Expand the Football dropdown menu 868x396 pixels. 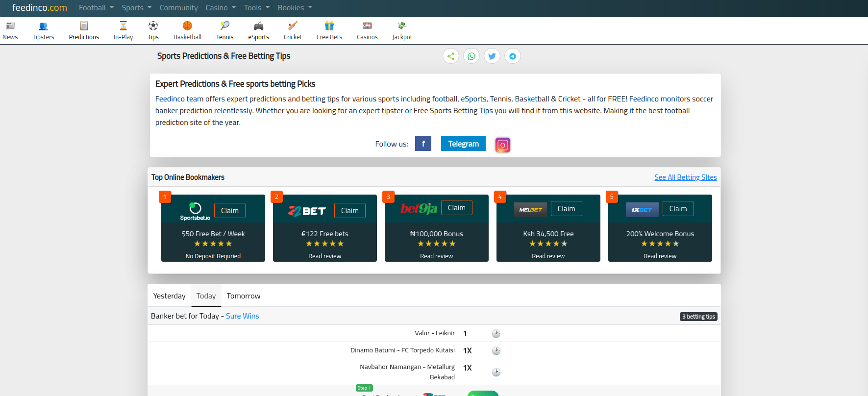tap(96, 8)
